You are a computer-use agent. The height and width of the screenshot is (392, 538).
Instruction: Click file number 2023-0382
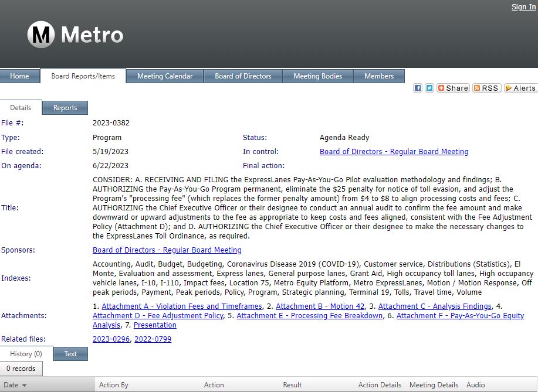pos(111,122)
